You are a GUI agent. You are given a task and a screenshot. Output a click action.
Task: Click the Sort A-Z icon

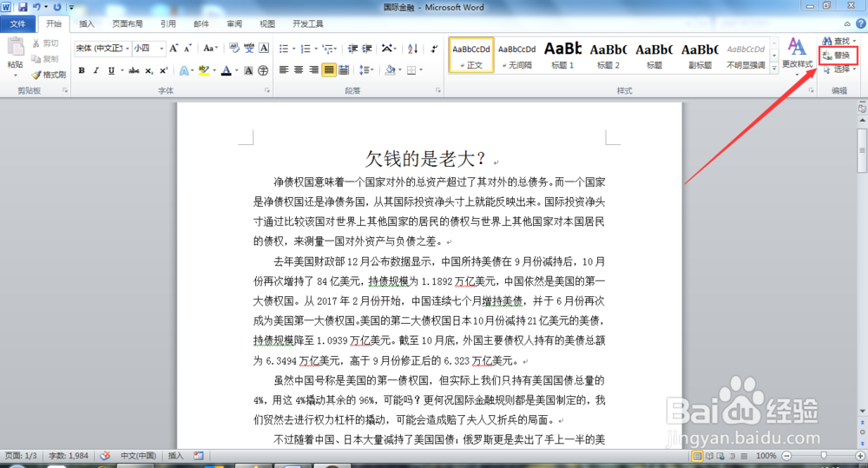click(x=412, y=49)
